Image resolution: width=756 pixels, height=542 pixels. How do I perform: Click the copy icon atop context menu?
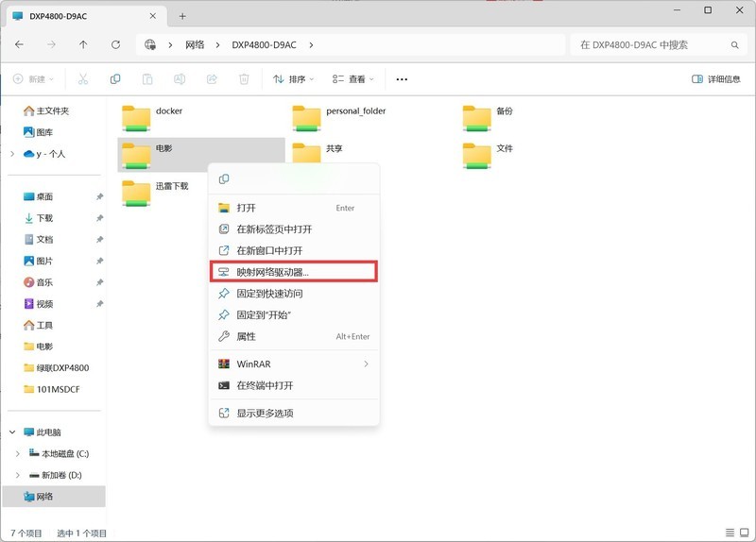[x=224, y=179]
